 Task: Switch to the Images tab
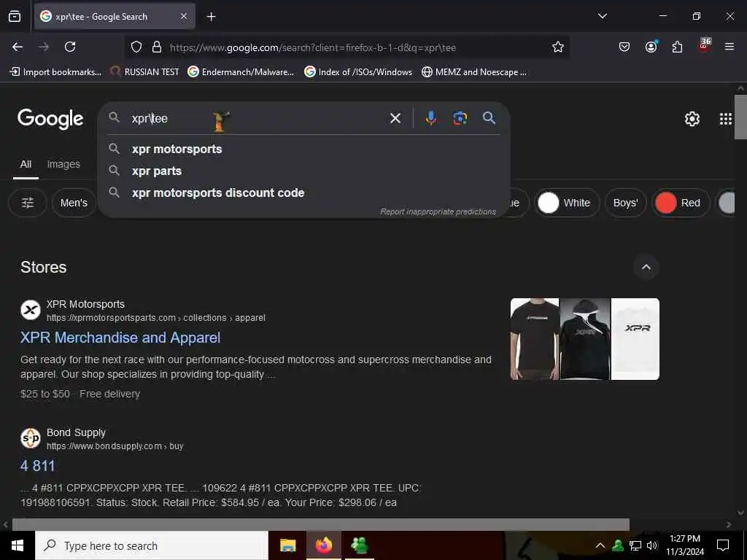tap(63, 164)
